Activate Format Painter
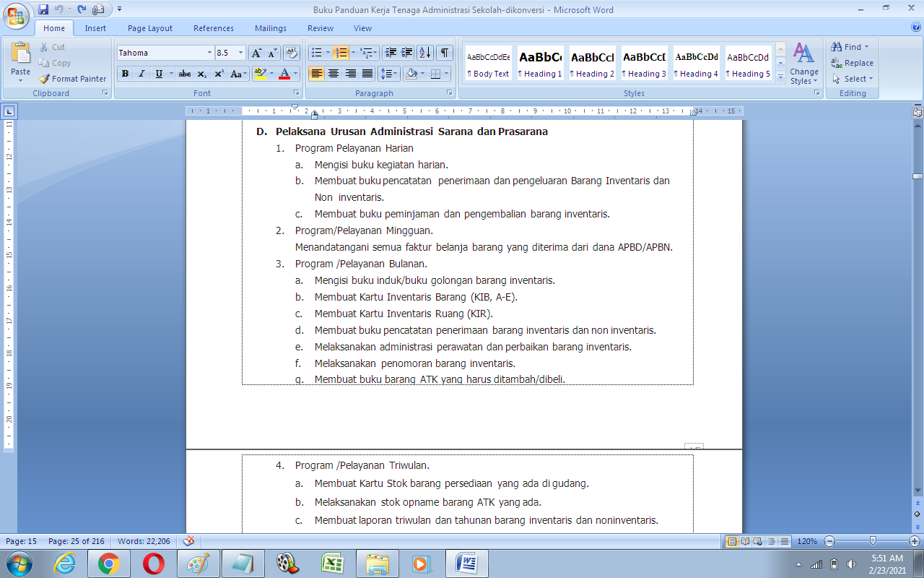Image resolution: width=924 pixels, height=578 pixels. click(x=72, y=79)
